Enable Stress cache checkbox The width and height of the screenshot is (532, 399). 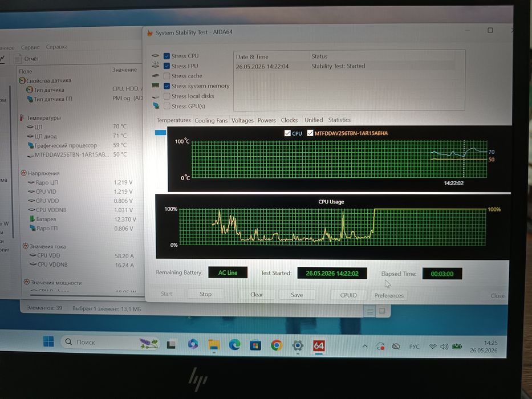point(166,76)
